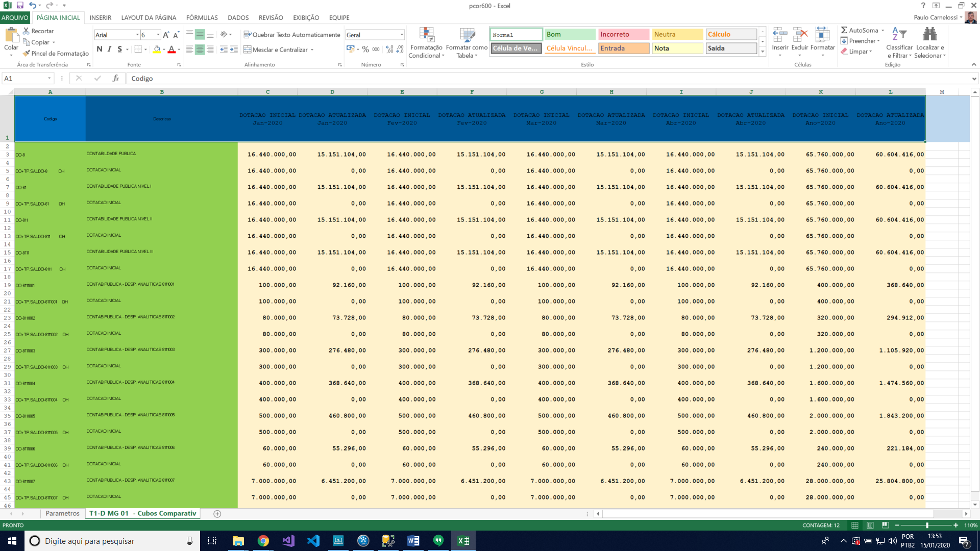Open the FÓRMULAS ribbon tab
The width and height of the screenshot is (980, 551).
pos(202,18)
